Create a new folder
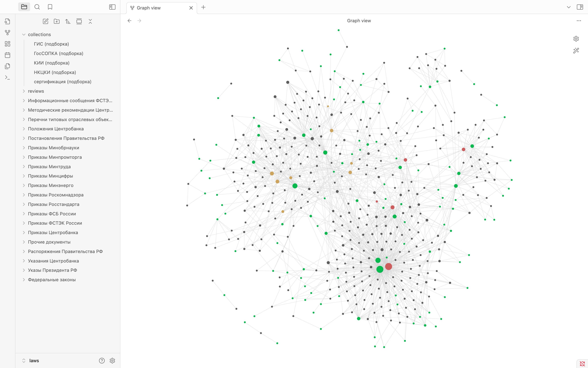Image resolution: width=588 pixels, height=368 pixels. click(57, 21)
